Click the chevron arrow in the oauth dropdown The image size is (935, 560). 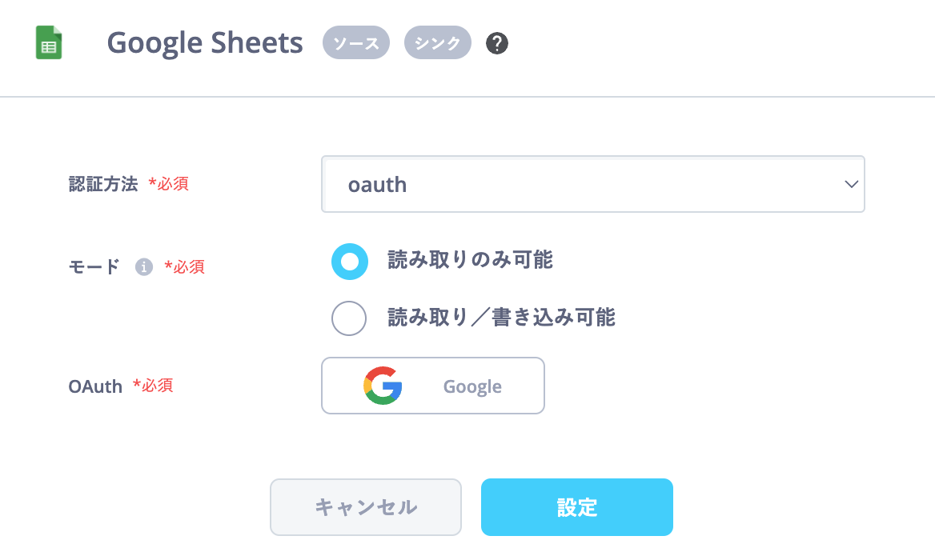point(851,184)
